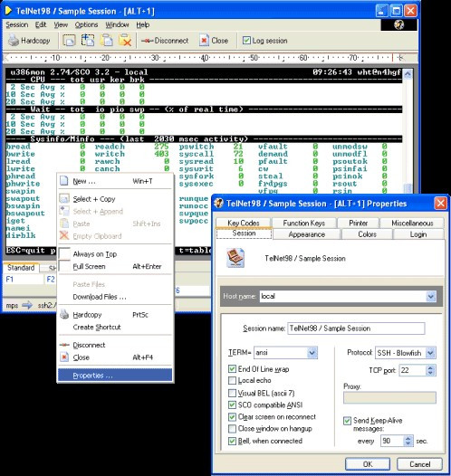
Task: Expand the Protocol dropdown arrow
Action: [x=430, y=353]
